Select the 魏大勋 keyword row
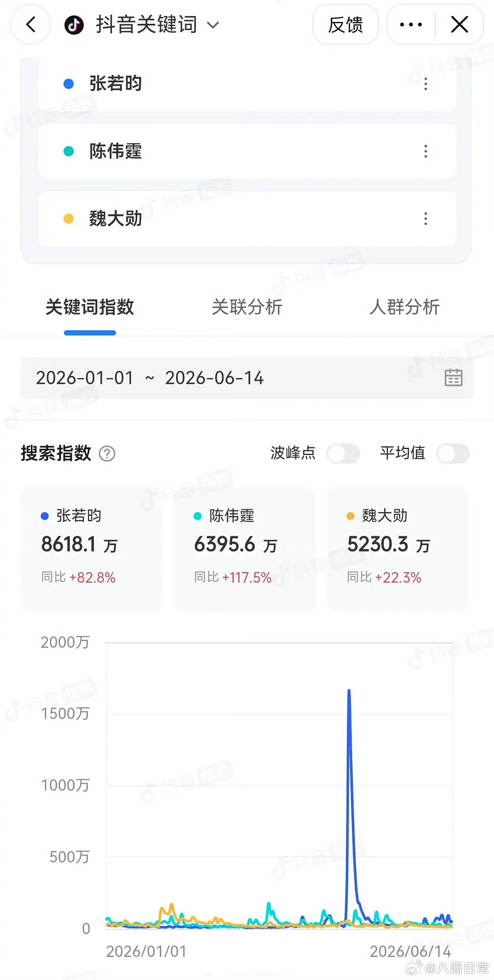 (247, 219)
